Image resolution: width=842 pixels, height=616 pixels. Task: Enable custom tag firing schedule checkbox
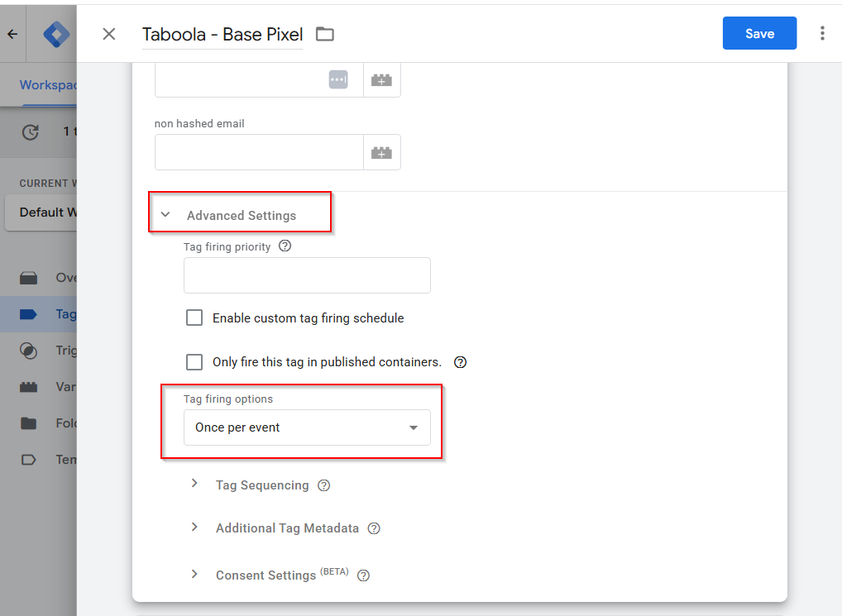pyautogui.click(x=194, y=318)
